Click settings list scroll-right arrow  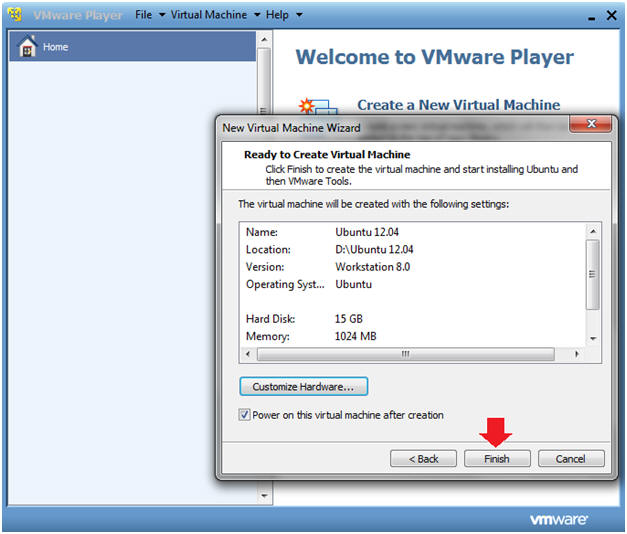pyautogui.click(x=577, y=354)
